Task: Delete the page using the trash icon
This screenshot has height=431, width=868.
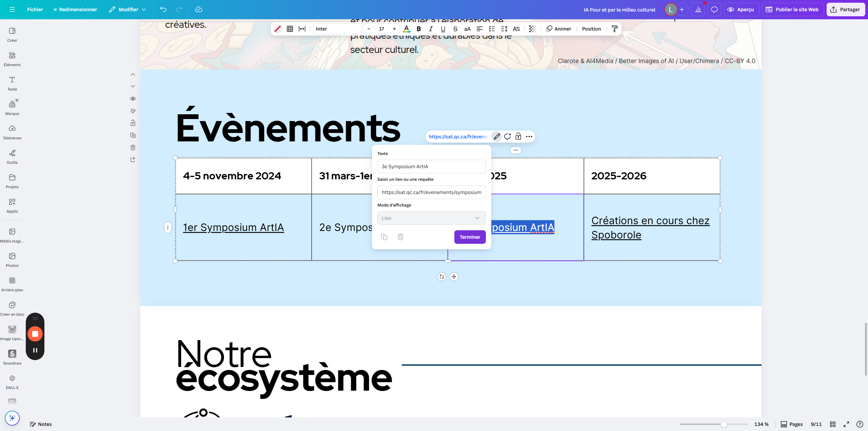Action: [133, 148]
